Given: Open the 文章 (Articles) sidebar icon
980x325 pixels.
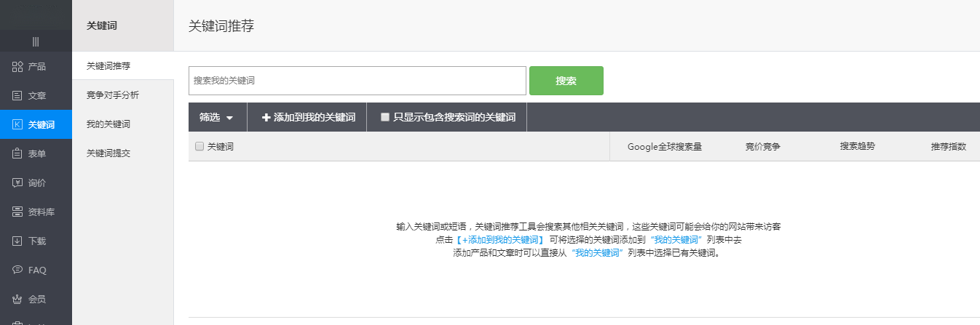Looking at the screenshot, I should 18,96.
